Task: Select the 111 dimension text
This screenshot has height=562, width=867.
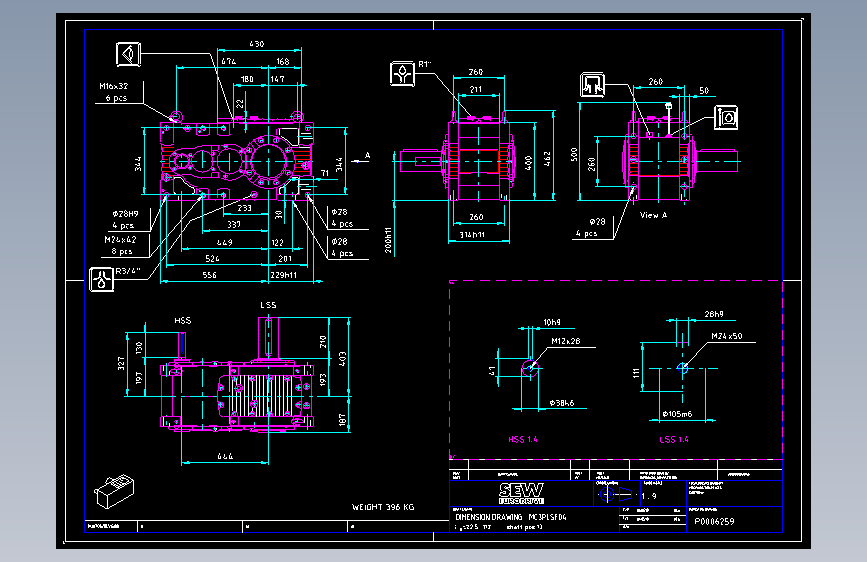Action: (x=636, y=373)
